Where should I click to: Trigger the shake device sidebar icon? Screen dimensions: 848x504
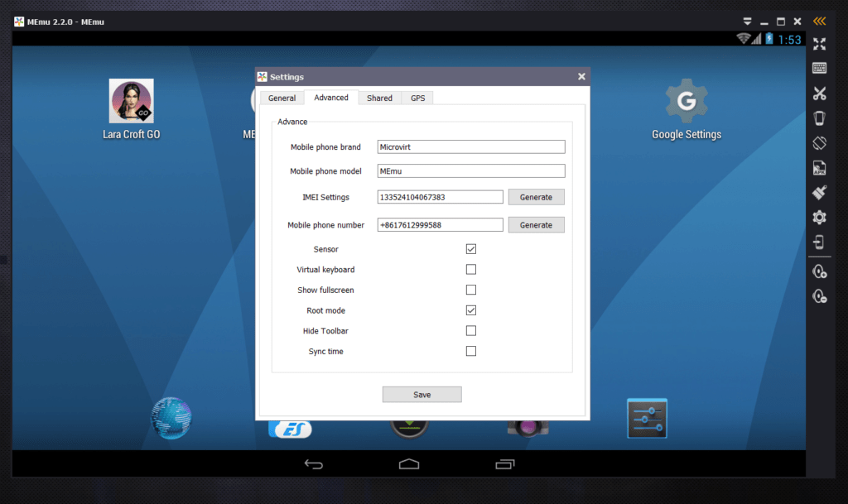[819, 118]
